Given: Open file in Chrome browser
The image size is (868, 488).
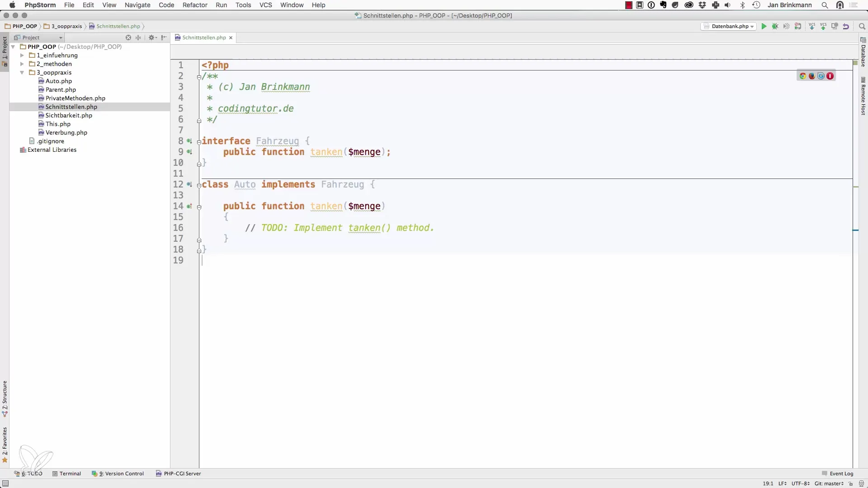Looking at the screenshot, I should (x=803, y=76).
